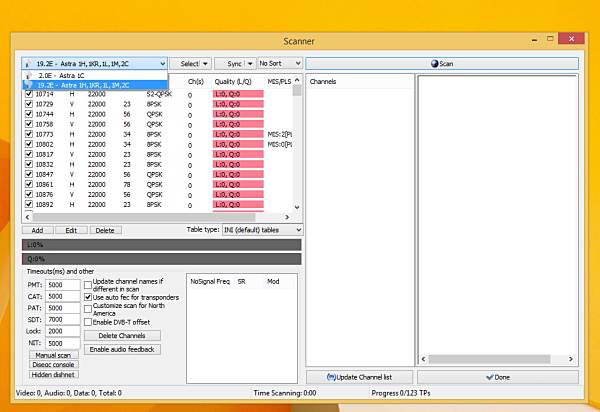Viewport: 600px width, 412px height.
Task: Click the Add transponder button
Action: click(x=37, y=230)
